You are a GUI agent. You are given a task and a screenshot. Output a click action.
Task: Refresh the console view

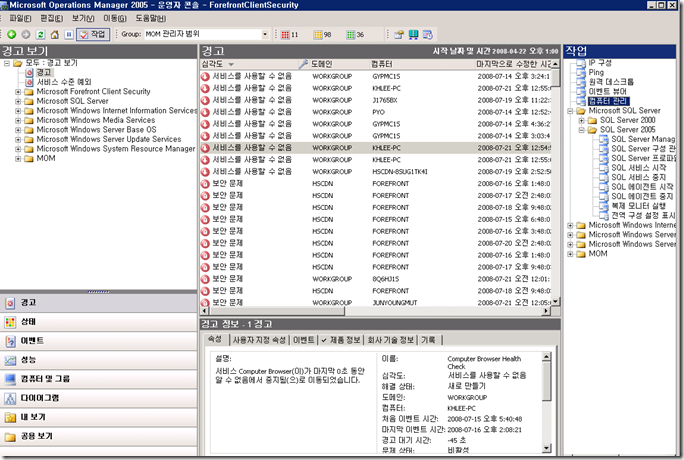(40, 34)
